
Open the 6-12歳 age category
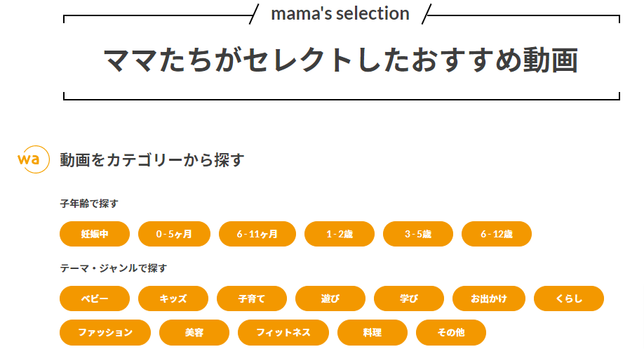pyautogui.click(x=497, y=234)
